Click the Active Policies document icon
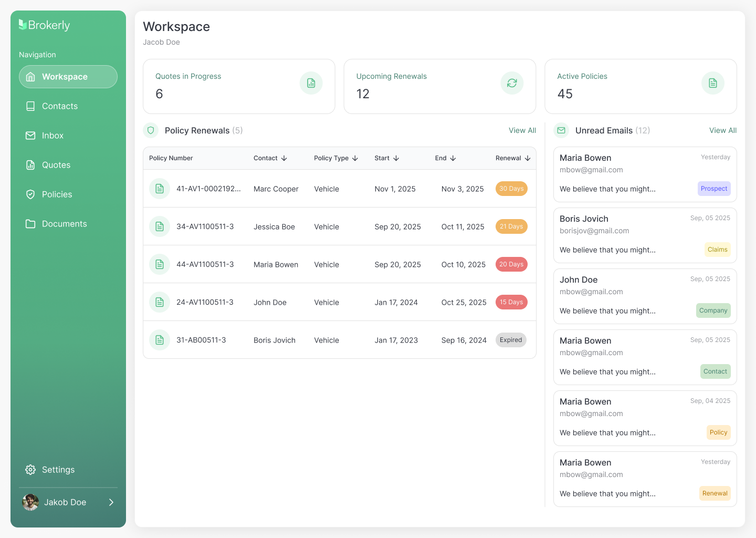 [x=713, y=83]
